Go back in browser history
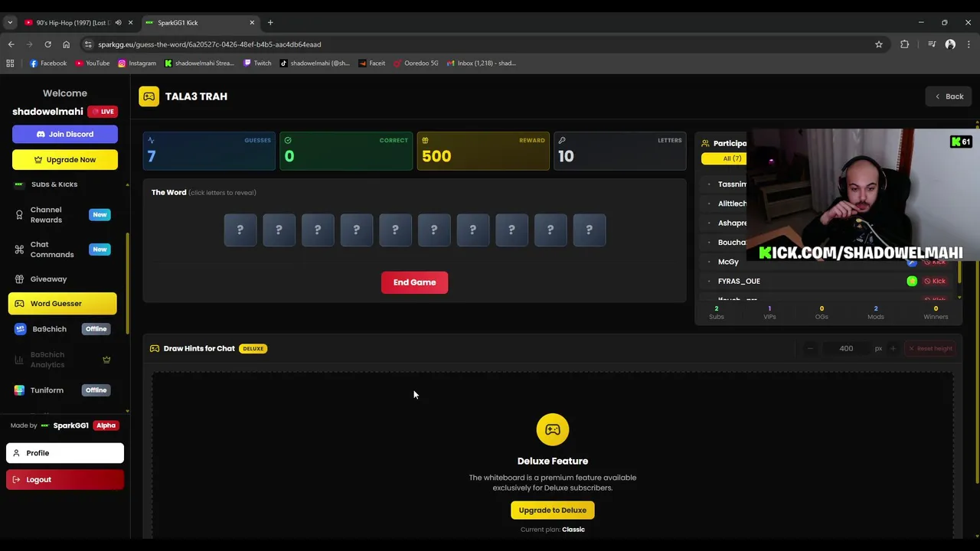The width and height of the screenshot is (980, 551). (x=11, y=44)
